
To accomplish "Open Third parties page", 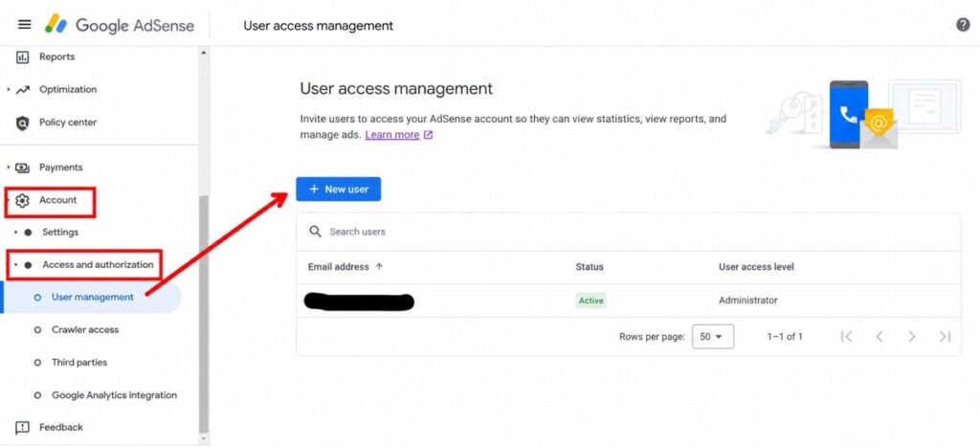I will pos(79,363).
